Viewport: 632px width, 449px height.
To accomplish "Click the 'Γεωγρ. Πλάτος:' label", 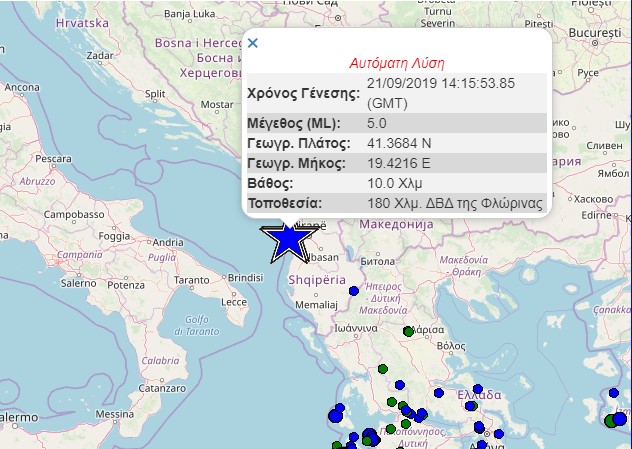I will tap(299, 143).
